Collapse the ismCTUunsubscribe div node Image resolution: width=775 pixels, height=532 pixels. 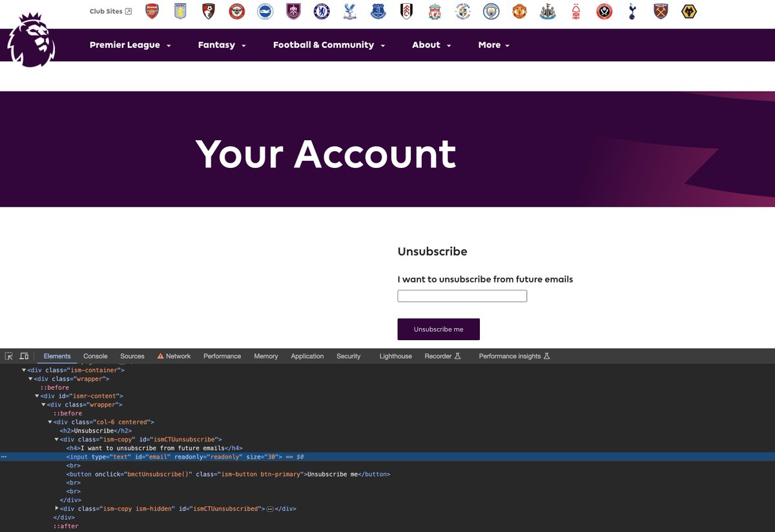[x=57, y=439]
